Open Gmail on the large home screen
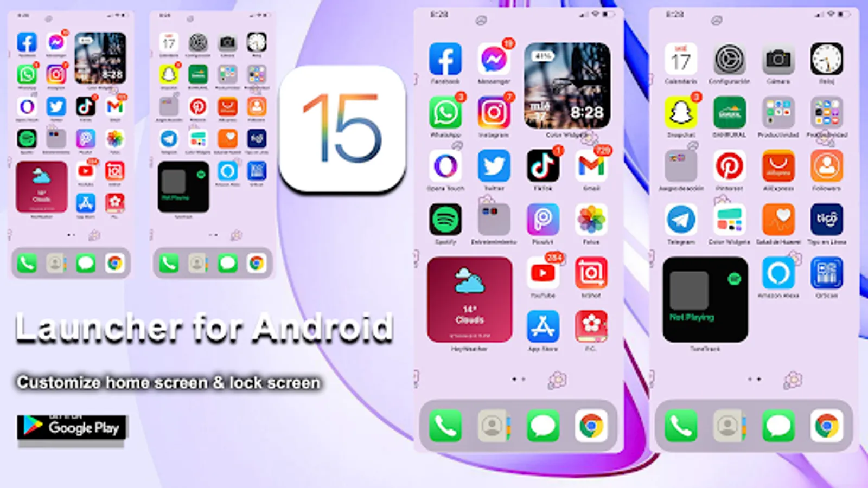 pyautogui.click(x=591, y=166)
